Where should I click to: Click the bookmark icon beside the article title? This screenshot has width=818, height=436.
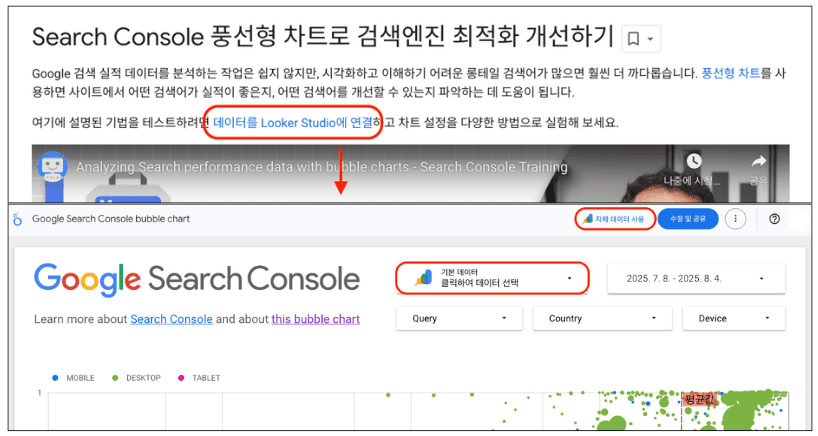click(633, 39)
